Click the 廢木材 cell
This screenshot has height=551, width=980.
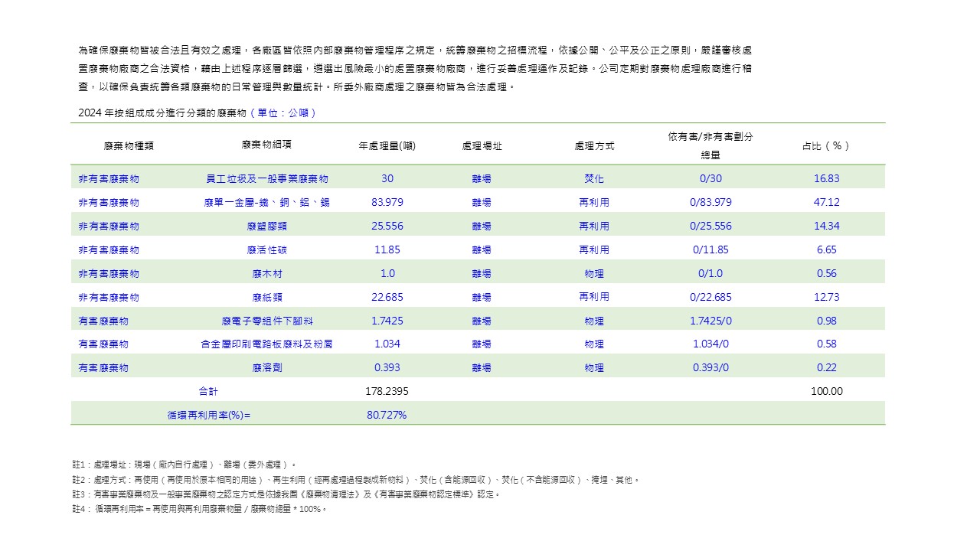(x=266, y=274)
